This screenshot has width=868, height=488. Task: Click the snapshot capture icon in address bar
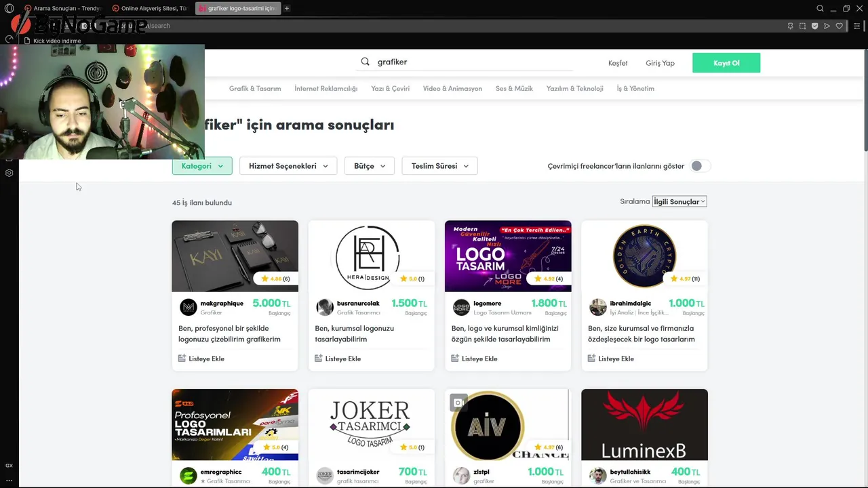(802, 26)
